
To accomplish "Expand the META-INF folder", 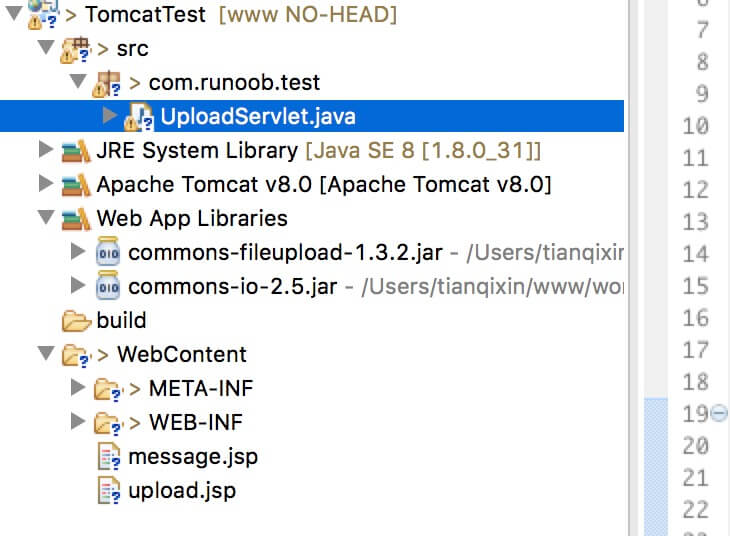I will [77, 388].
